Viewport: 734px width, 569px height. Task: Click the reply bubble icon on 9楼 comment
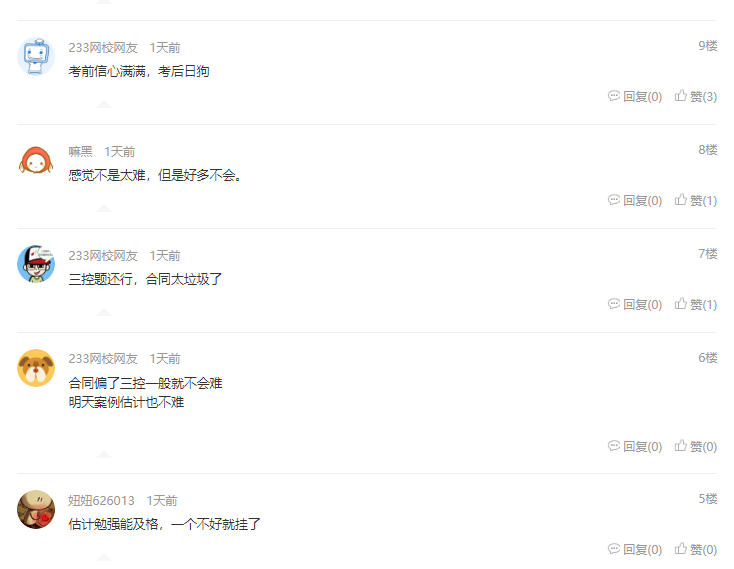pyautogui.click(x=614, y=96)
